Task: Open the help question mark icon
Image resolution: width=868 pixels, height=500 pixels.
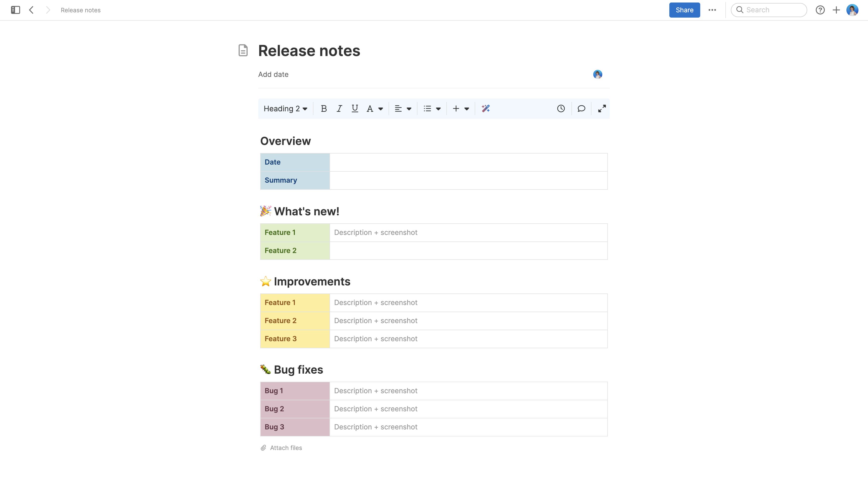Action: point(820,10)
